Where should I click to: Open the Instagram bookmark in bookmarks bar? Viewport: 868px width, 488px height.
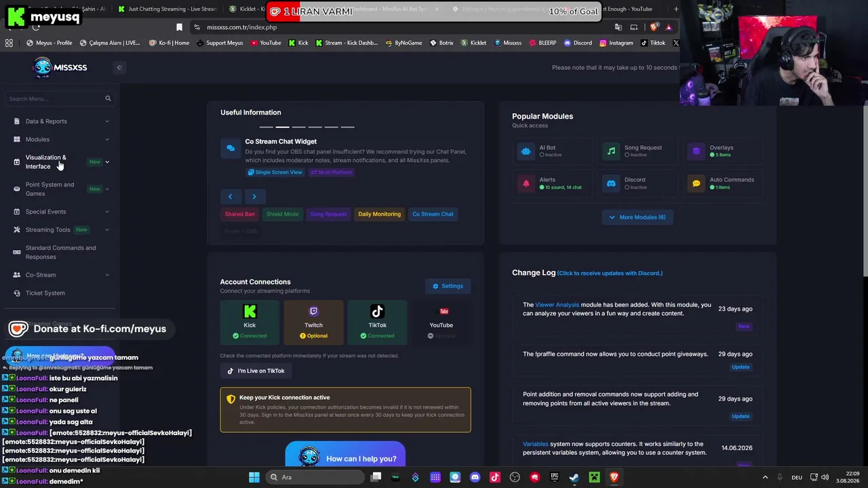(616, 43)
